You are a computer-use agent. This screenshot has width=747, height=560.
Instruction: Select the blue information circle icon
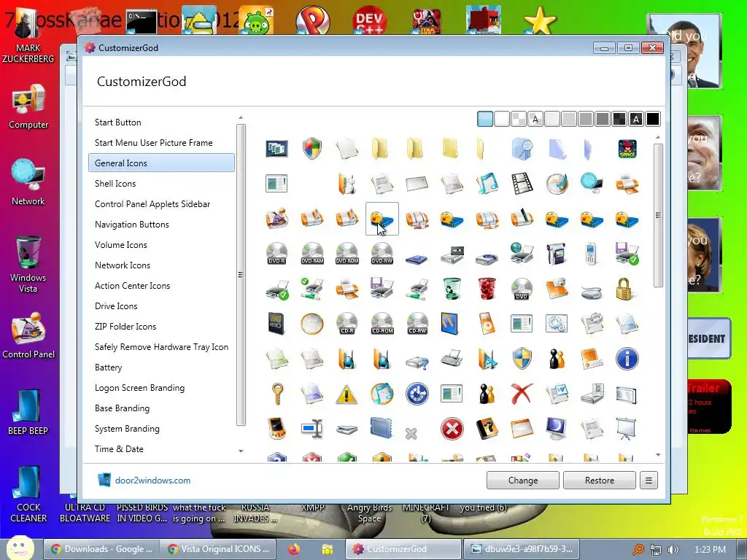(627, 359)
